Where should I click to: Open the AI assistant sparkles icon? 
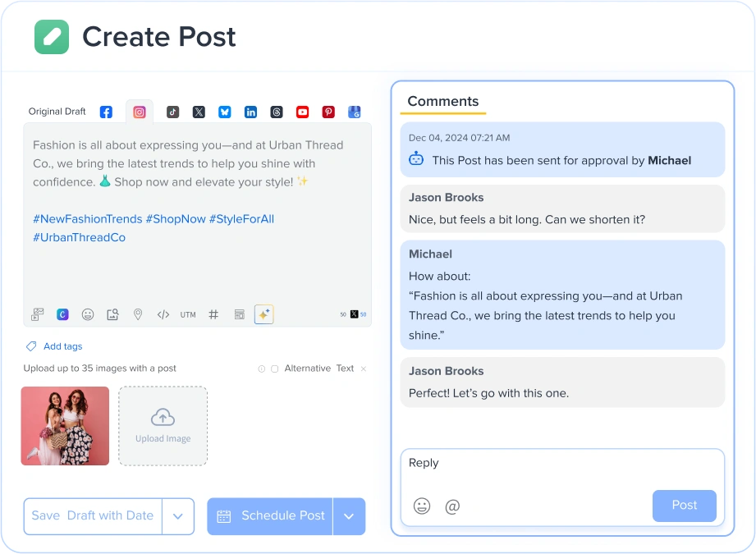pyautogui.click(x=263, y=314)
